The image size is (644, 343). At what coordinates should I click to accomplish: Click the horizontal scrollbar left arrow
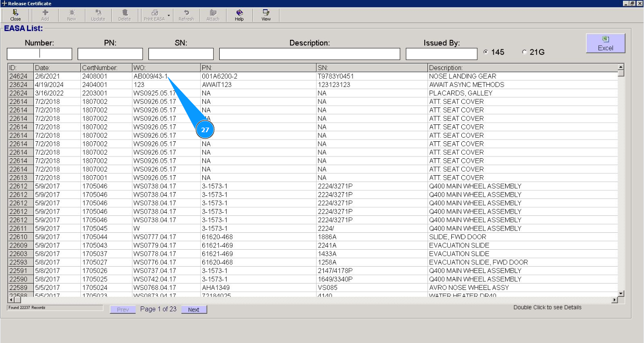[x=11, y=300]
